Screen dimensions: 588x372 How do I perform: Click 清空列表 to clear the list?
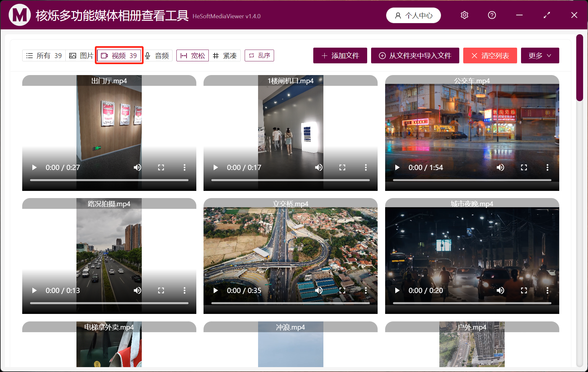[x=490, y=55]
